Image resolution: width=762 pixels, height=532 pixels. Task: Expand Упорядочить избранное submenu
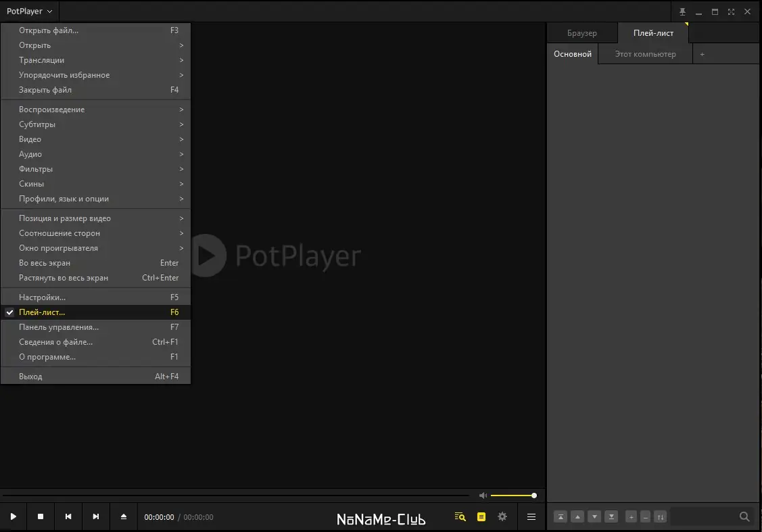click(x=96, y=75)
